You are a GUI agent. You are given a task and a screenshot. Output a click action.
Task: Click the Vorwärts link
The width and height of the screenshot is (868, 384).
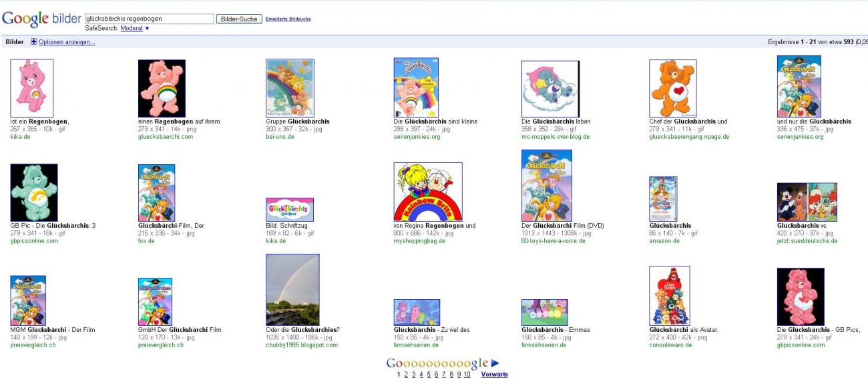(494, 375)
